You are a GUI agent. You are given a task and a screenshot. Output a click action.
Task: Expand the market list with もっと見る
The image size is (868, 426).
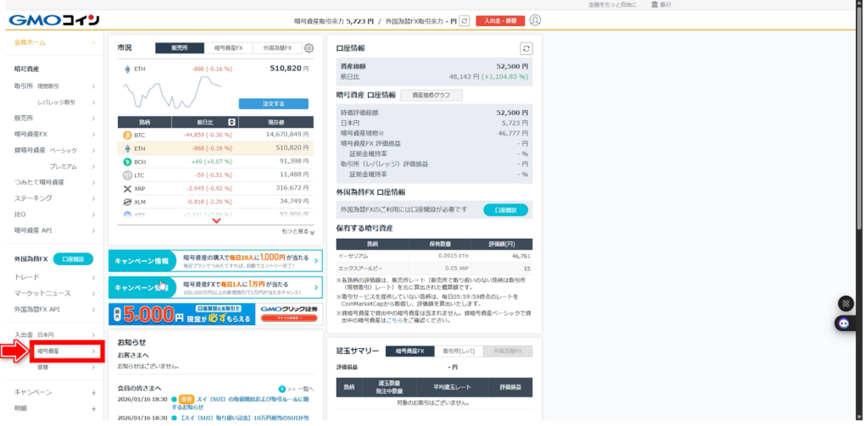[298, 231]
